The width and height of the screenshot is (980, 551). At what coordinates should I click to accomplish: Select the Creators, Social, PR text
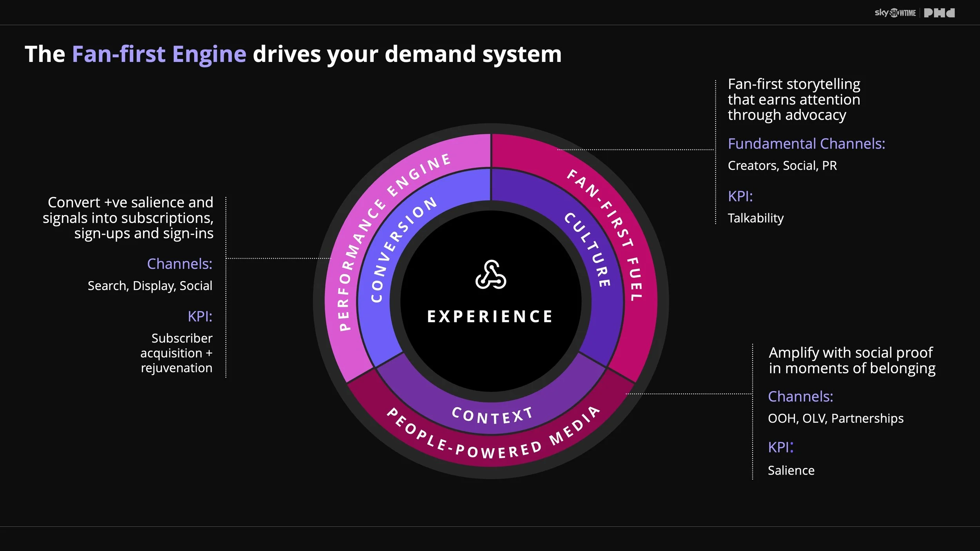point(782,166)
